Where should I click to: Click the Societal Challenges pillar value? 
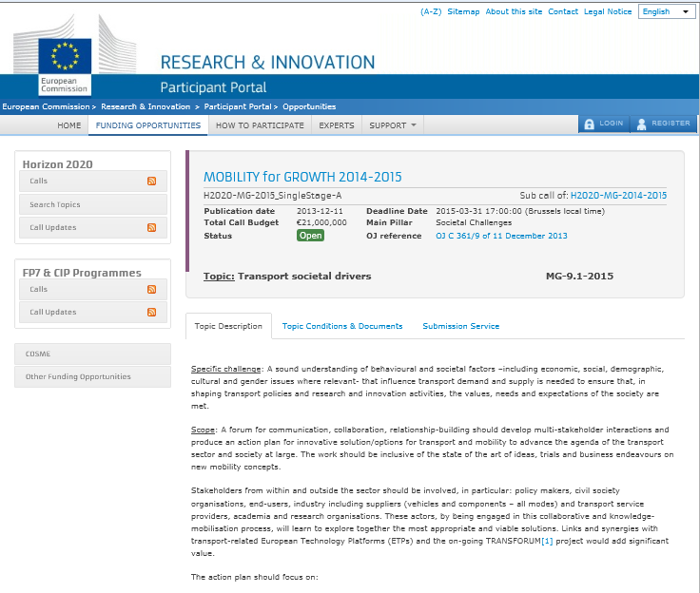point(474,222)
